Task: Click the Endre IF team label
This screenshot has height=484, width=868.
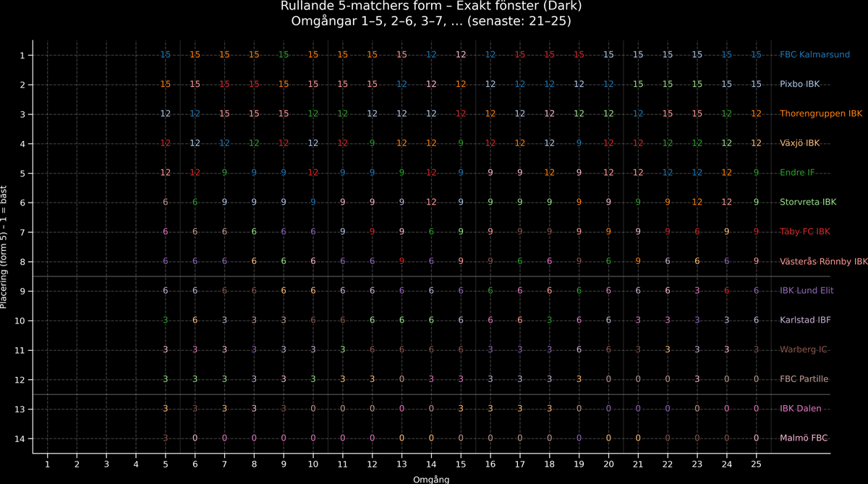Action: (x=797, y=173)
